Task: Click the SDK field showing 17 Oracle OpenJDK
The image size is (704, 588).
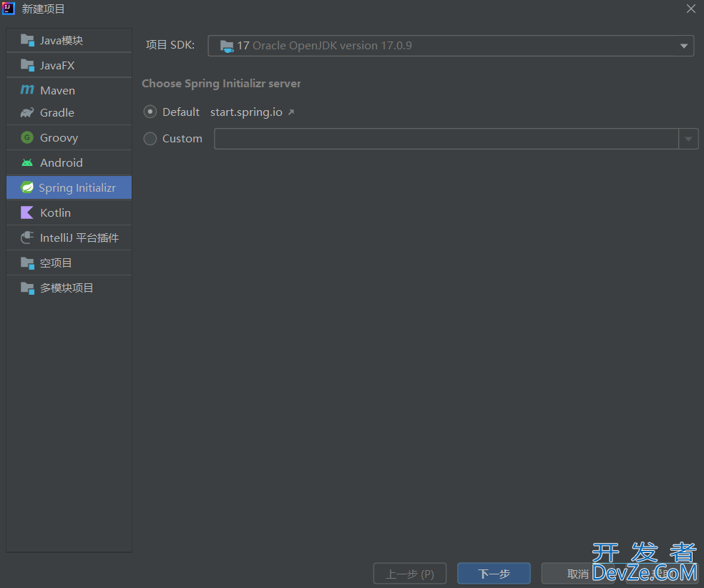Action: coord(451,46)
